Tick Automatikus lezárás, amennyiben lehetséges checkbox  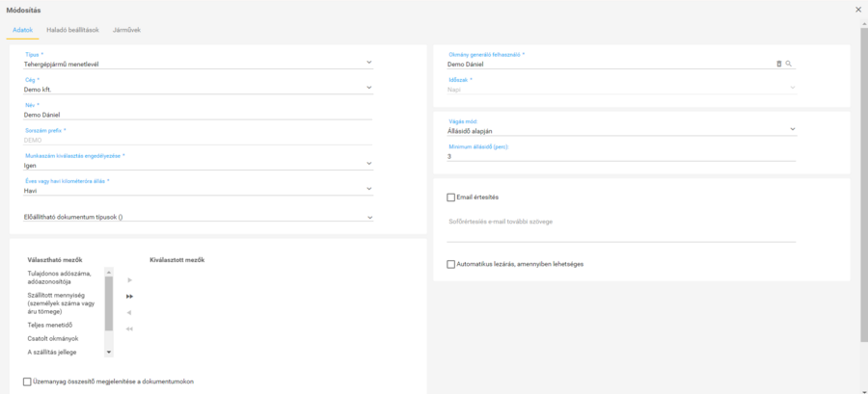[451, 264]
